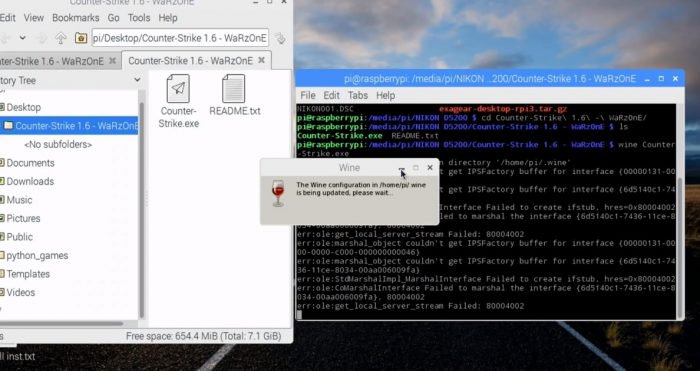Screen dimensions: 700x371
Task: Click the <No subfolders> tree entry
Action: [x=58, y=145]
